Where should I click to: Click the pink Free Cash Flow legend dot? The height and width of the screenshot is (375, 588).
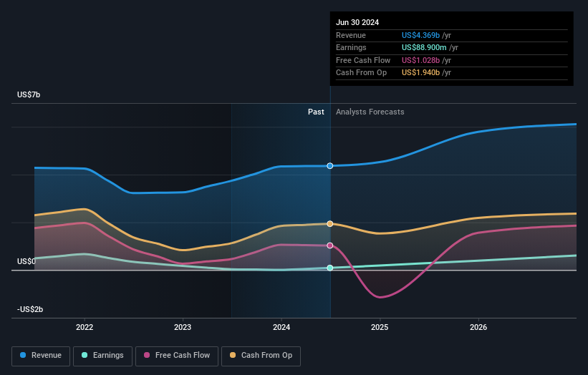(x=147, y=355)
